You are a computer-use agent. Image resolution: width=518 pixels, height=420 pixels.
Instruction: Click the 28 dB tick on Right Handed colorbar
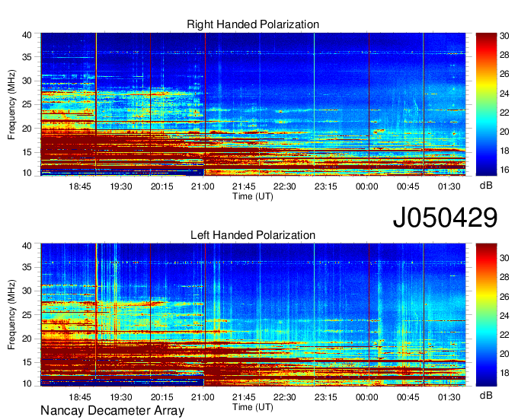(504, 55)
